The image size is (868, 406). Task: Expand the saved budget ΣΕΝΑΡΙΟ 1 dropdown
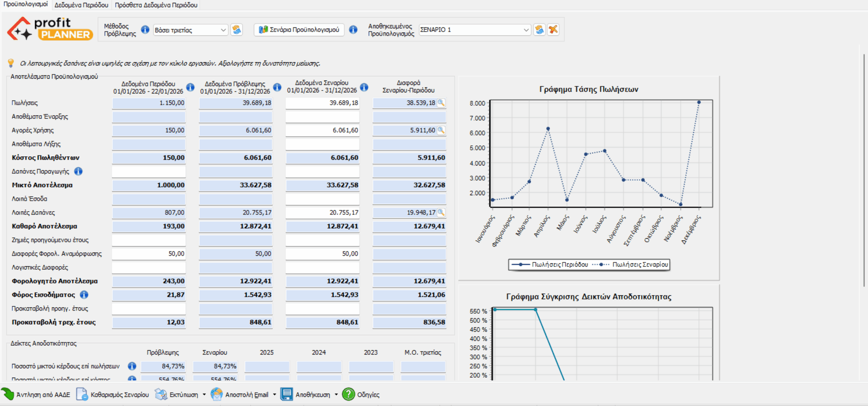[525, 30]
